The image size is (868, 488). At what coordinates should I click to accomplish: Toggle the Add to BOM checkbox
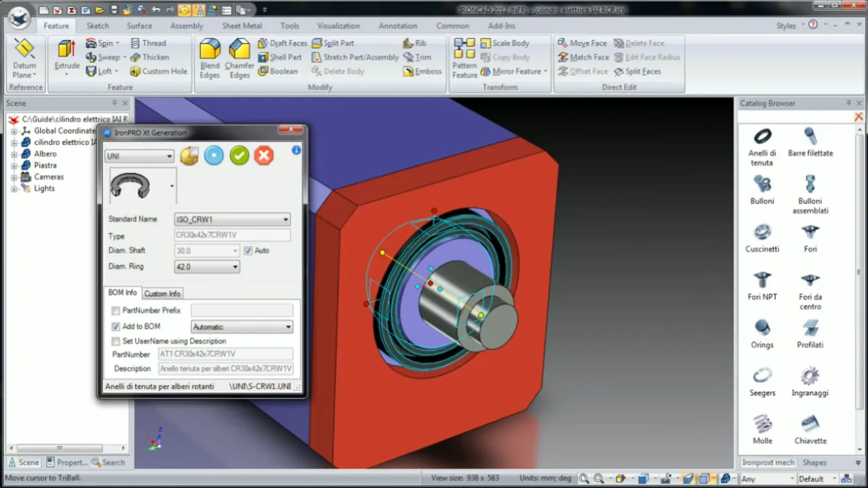[x=116, y=327]
